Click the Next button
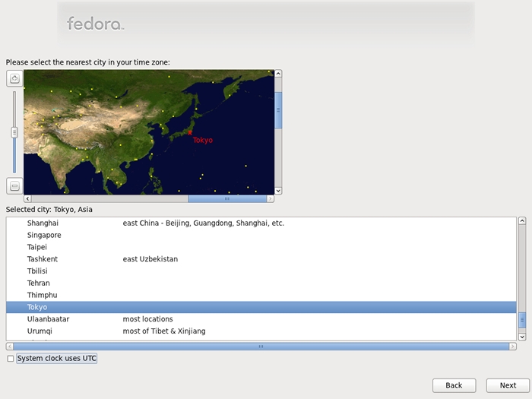The image size is (532, 399). (508, 385)
